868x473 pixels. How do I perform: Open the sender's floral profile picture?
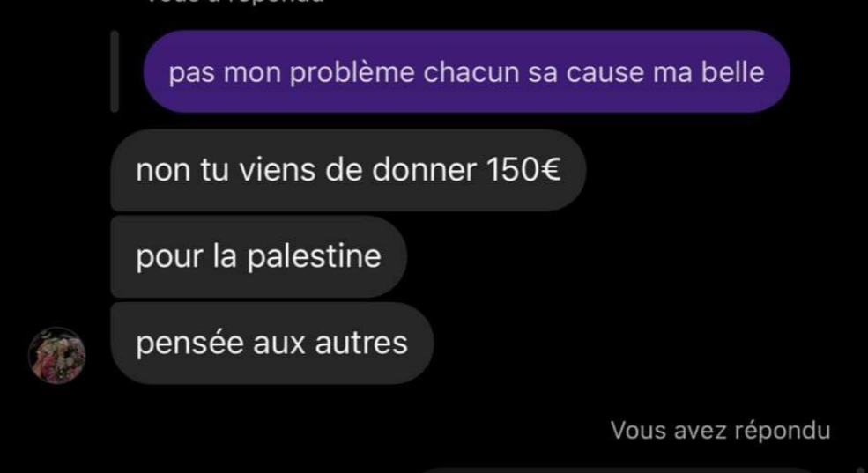(57, 355)
